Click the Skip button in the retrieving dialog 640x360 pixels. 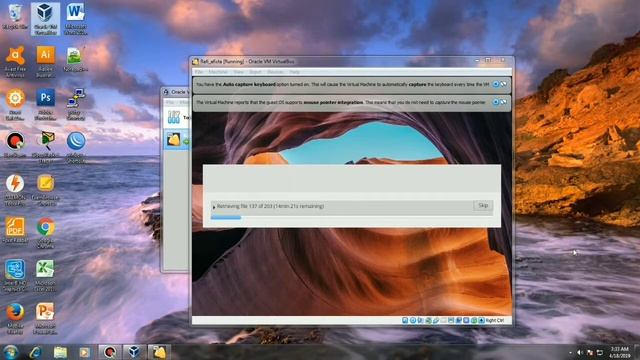click(483, 205)
